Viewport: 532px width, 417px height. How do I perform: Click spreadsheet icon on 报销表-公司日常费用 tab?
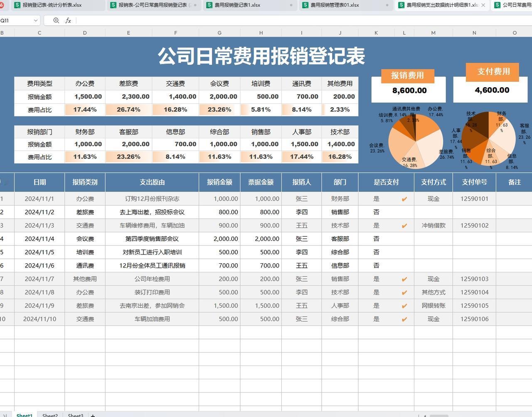pos(113,5)
